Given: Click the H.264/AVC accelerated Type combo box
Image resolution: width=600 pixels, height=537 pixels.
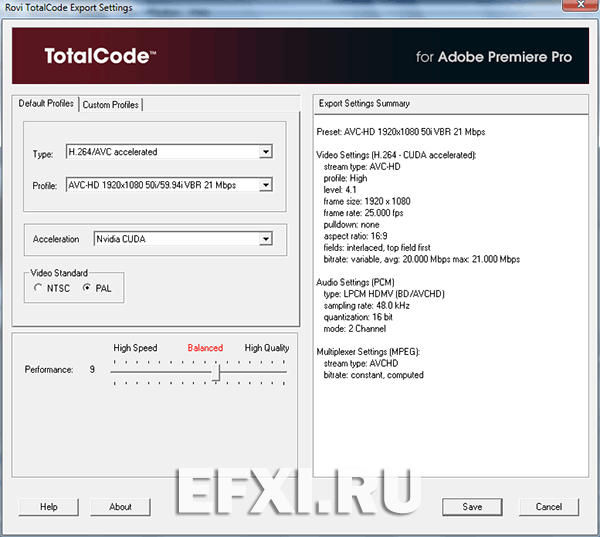Looking at the screenshot, I should pos(169,152).
